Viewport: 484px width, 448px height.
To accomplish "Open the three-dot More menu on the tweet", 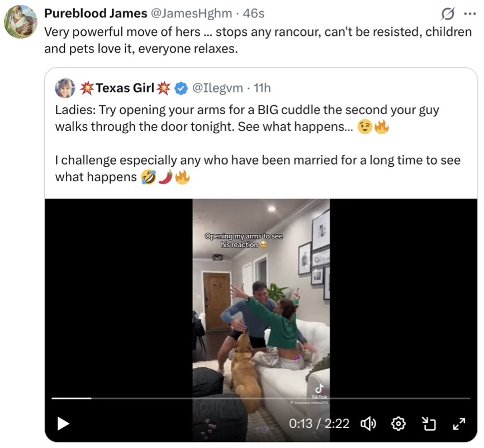I will click(469, 13).
